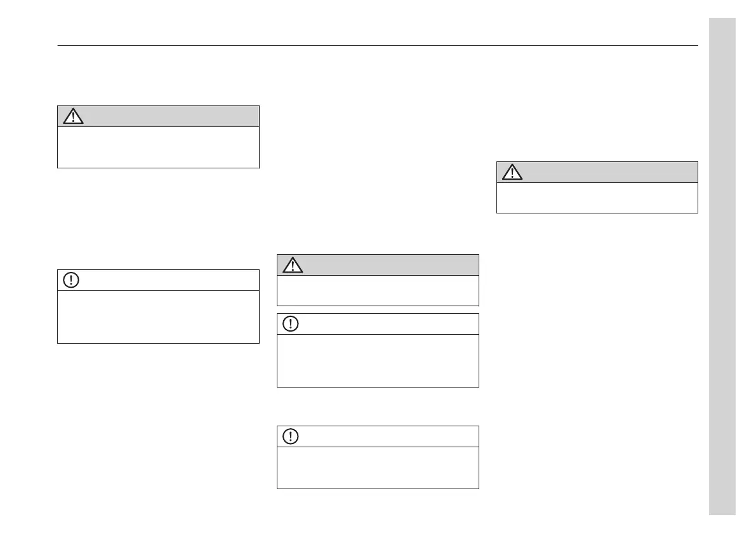Screen dimensions: 756x533
Task: Click inside the left column notice box body
Action: 158,316
